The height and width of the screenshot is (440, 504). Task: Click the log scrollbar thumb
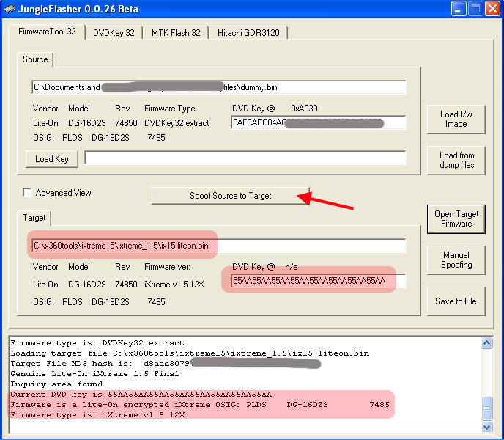click(x=486, y=408)
